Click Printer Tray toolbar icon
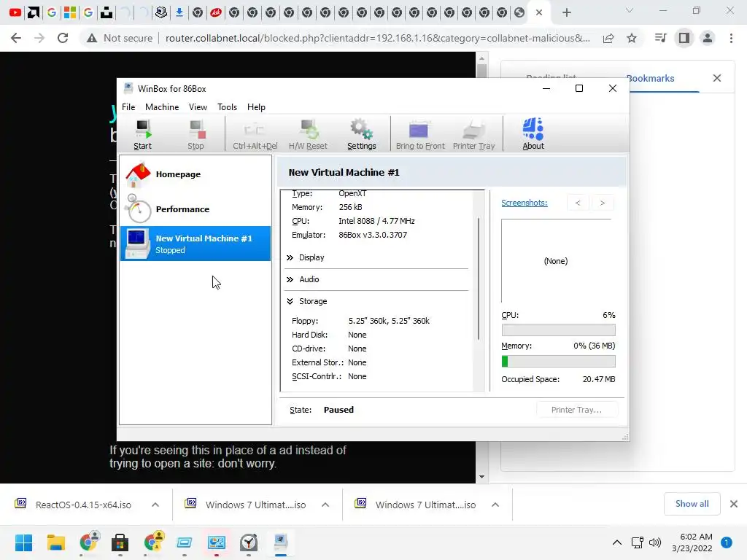The width and height of the screenshot is (747, 560). coord(473,134)
